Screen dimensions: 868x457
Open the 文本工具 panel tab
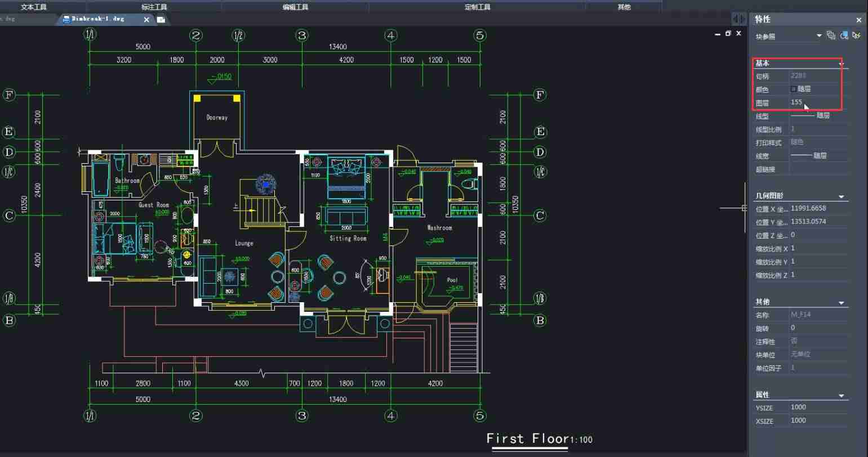coord(34,7)
